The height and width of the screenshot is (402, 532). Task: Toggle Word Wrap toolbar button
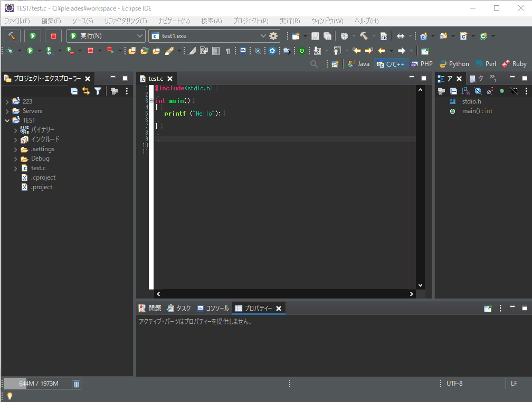click(204, 51)
